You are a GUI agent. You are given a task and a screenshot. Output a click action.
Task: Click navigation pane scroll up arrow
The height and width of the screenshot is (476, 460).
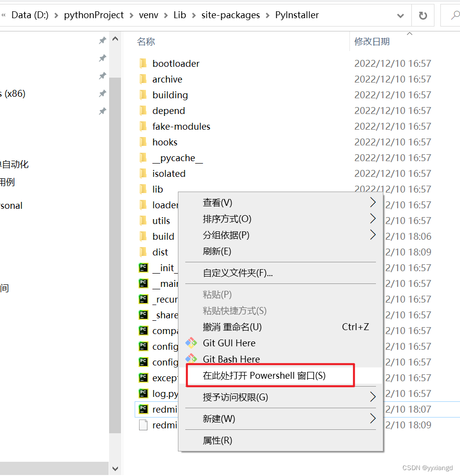[x=115, y=39]
